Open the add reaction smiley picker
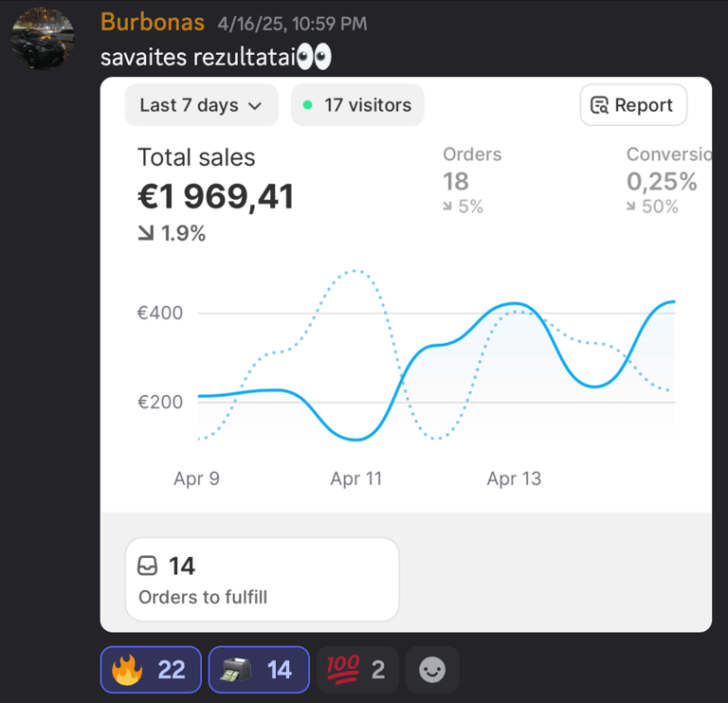The height and width of the screenshot is (703, 728). [x=432, y=670]
